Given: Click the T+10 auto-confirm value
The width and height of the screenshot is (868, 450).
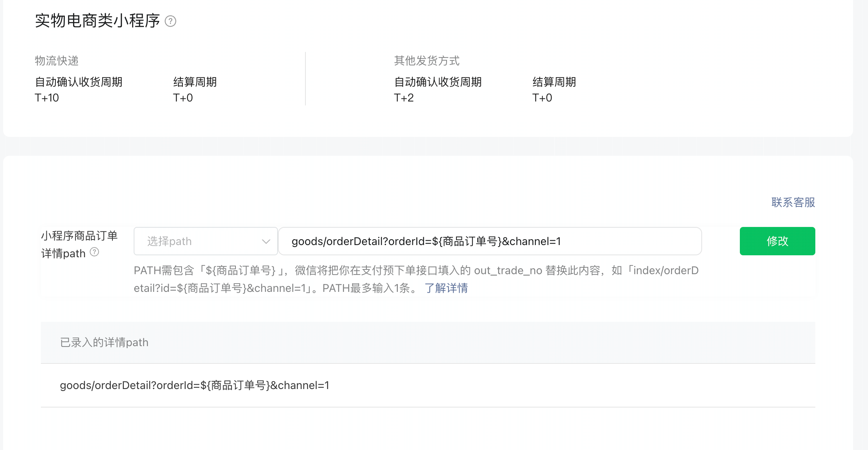Looking at the screenshot, I should coord(47,98).
